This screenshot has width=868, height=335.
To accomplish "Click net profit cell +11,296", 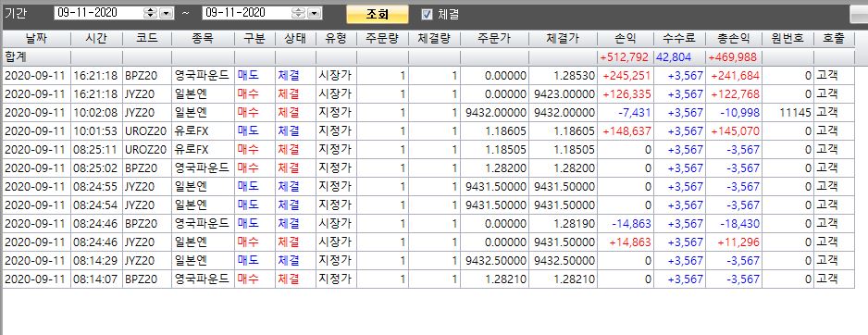I will [x=738, y=242].
